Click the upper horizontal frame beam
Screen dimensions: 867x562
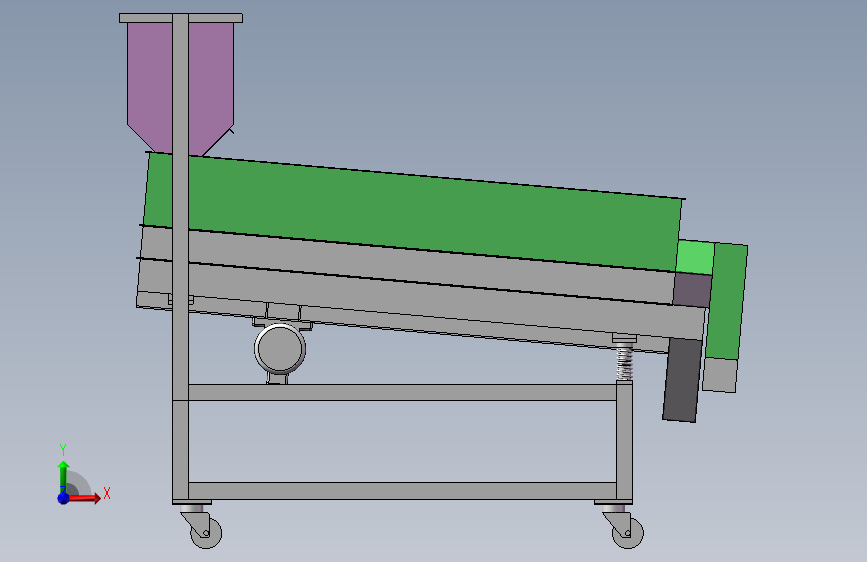pyautogui.click(x=403, y=392)
